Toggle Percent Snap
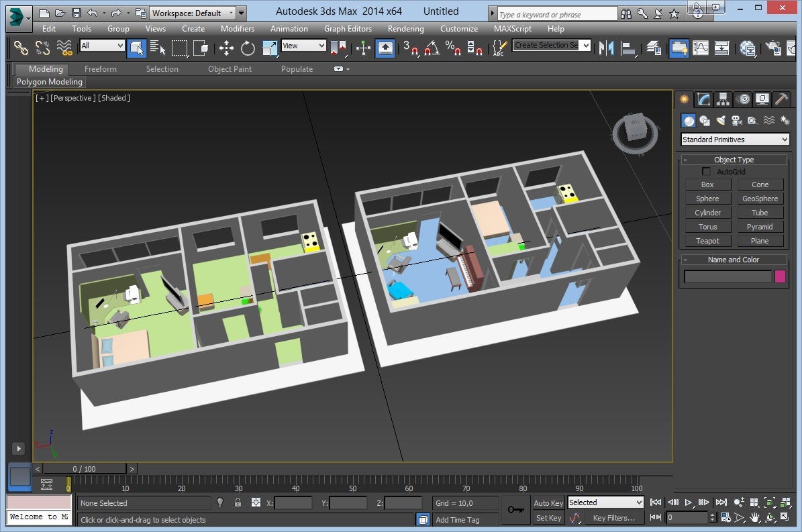802x532 pixels. tap(453, 48)
